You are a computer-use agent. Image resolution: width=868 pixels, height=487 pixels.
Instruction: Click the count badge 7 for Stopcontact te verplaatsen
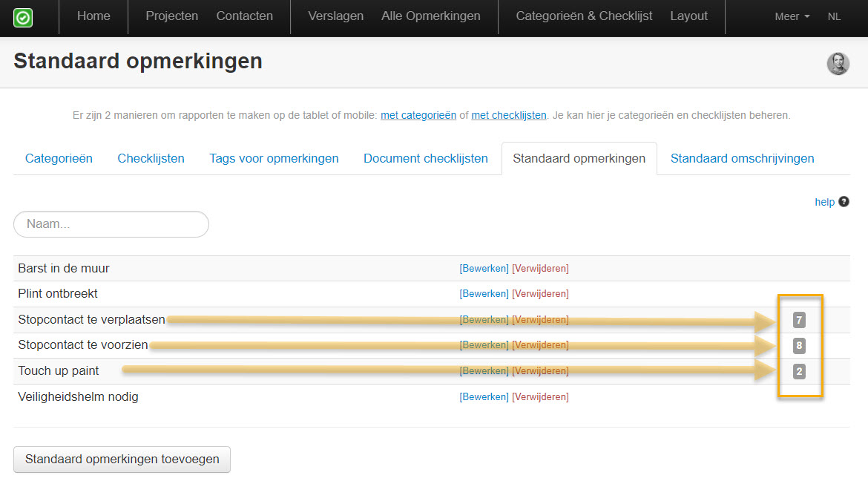(x=799, y=320)
